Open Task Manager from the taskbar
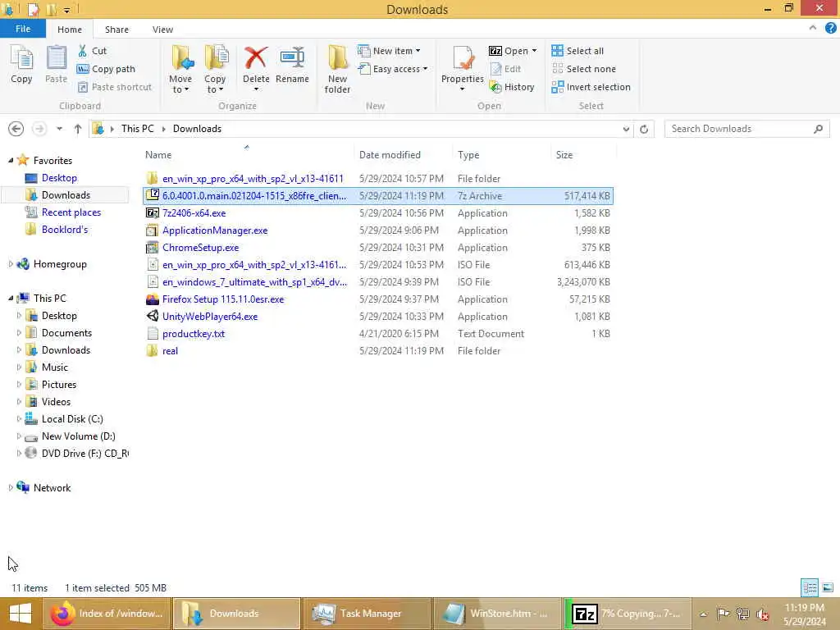This screenshot has width=840, height=630. pos(367,614)
